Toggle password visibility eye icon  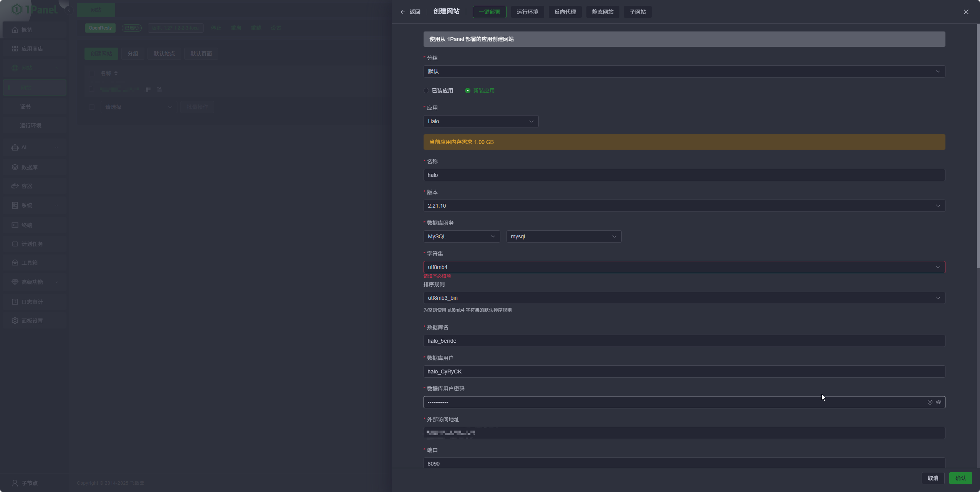point(939,402)
